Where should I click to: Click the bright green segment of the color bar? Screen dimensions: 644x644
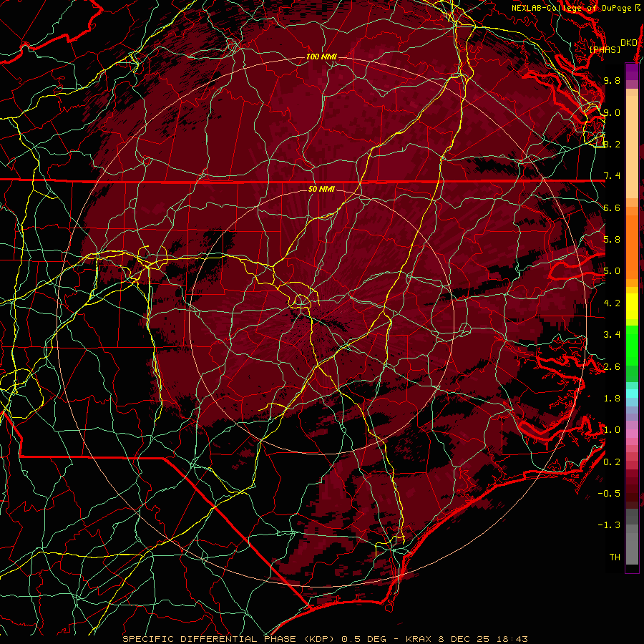click(x=632, y=345)
